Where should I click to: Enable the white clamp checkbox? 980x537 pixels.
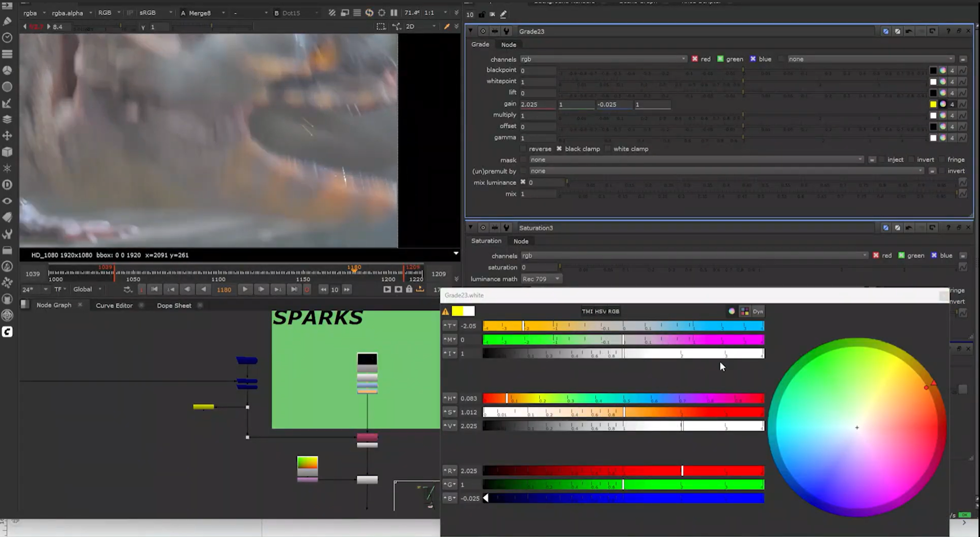tap(608, 149)
